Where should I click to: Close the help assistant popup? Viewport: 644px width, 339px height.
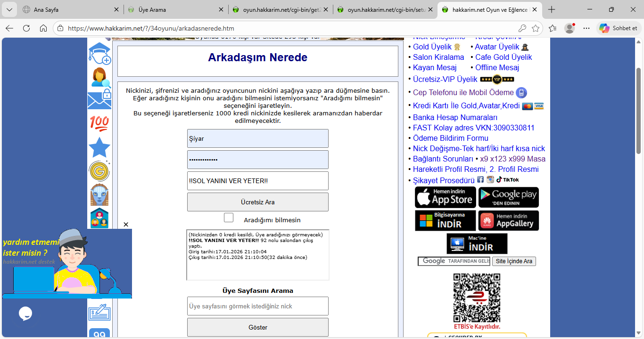(x=126, y=225)
